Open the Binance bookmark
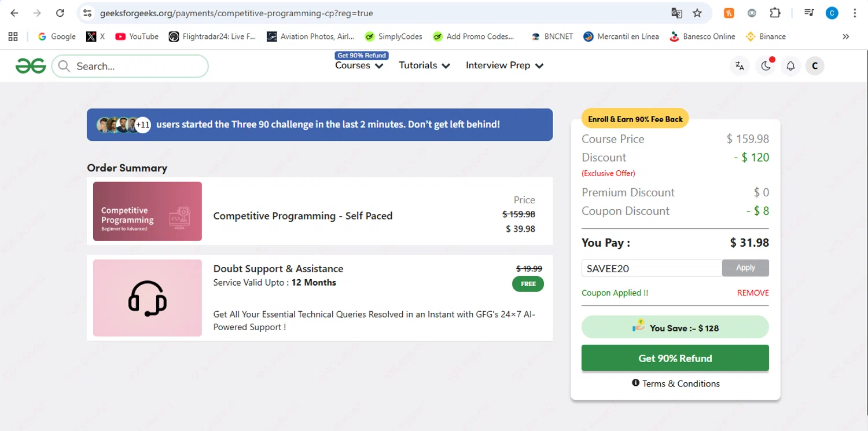The height and width of the screenshot is (431, 868). 766,36
